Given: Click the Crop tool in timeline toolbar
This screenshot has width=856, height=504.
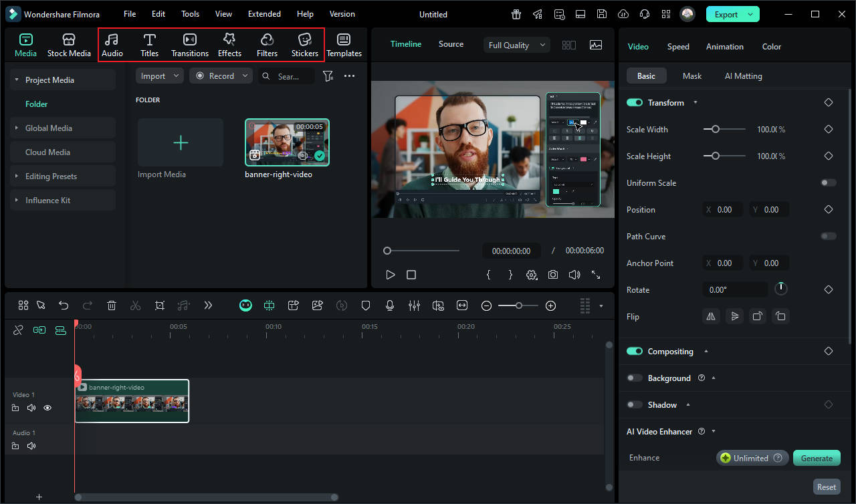Looking at the screenshot, I should coord(160,305).
